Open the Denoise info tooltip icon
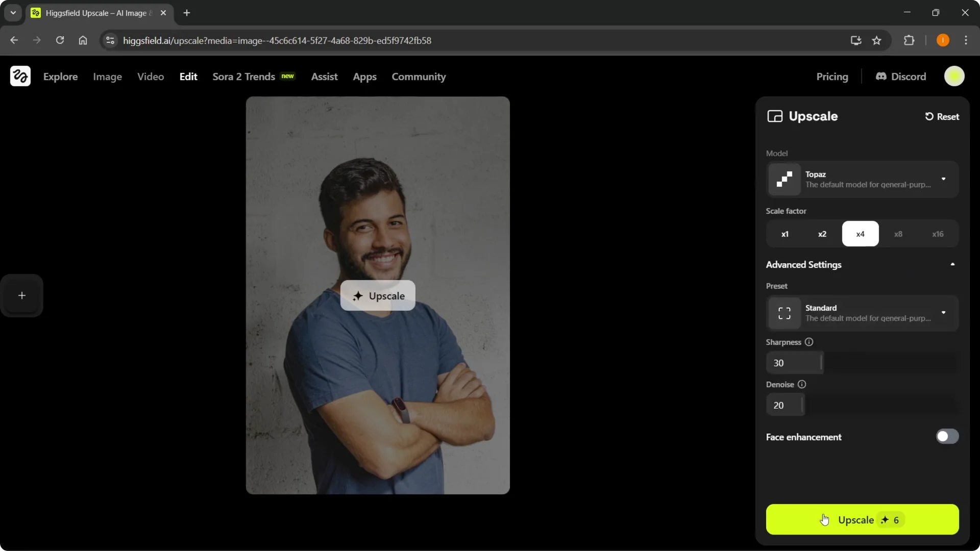The image size is (980, 551). 802,384
